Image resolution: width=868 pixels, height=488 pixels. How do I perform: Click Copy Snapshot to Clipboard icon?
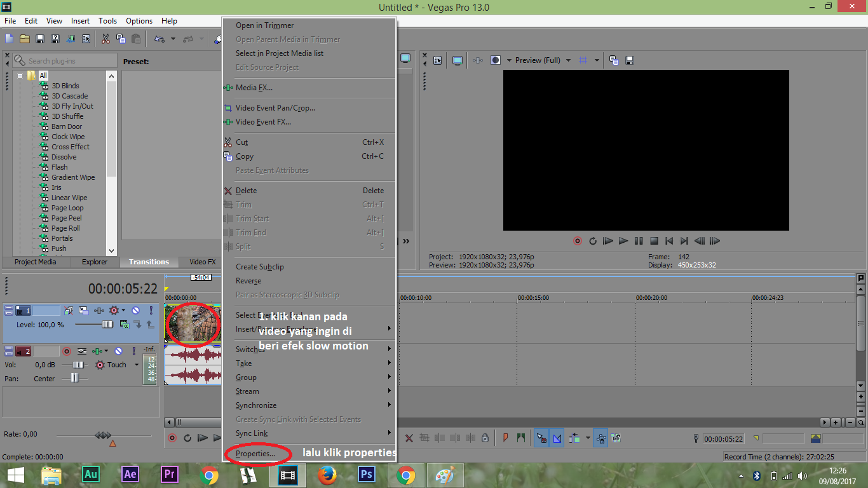pos(614,60)
